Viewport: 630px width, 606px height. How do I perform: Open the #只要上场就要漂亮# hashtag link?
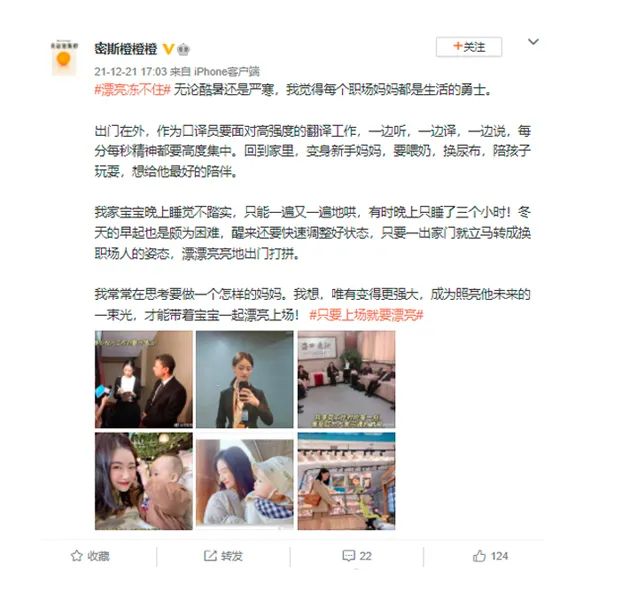(366, 315)
